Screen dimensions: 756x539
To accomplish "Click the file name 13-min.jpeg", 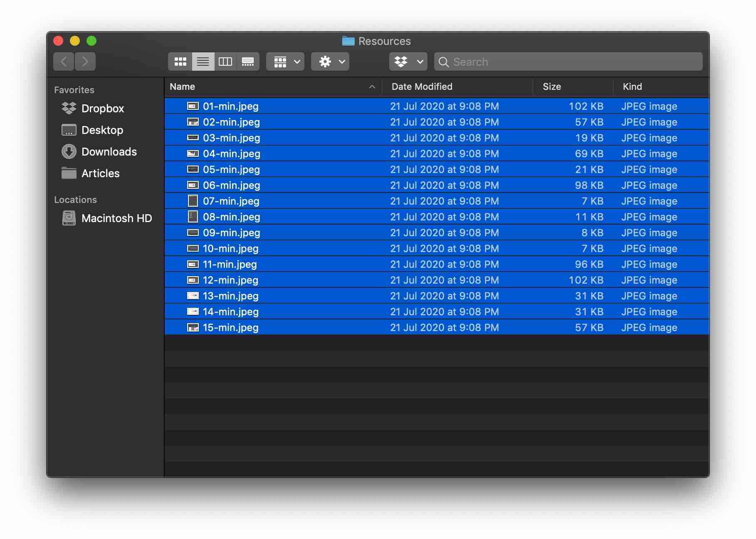I will 231,296.
